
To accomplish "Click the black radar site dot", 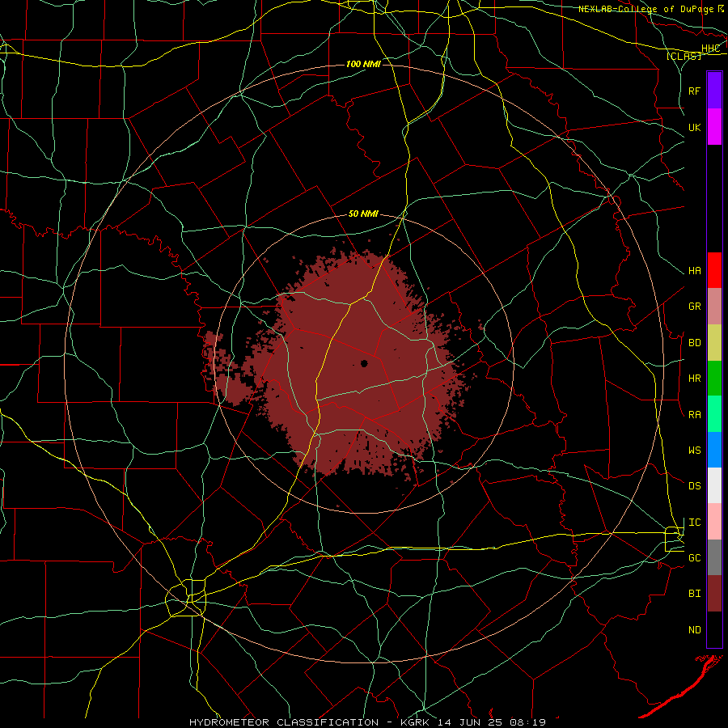I will (365, 363).
